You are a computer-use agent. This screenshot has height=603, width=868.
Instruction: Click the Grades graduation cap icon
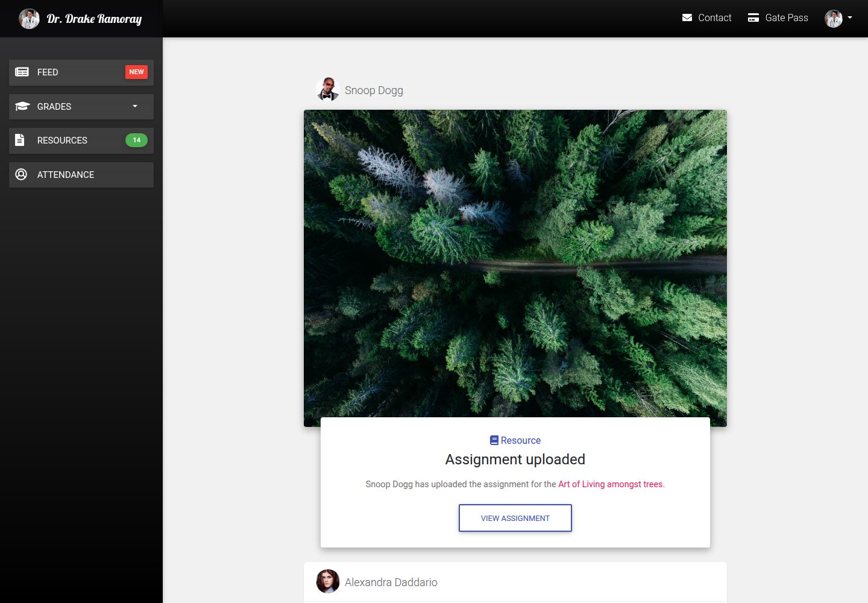click(22, 107)
